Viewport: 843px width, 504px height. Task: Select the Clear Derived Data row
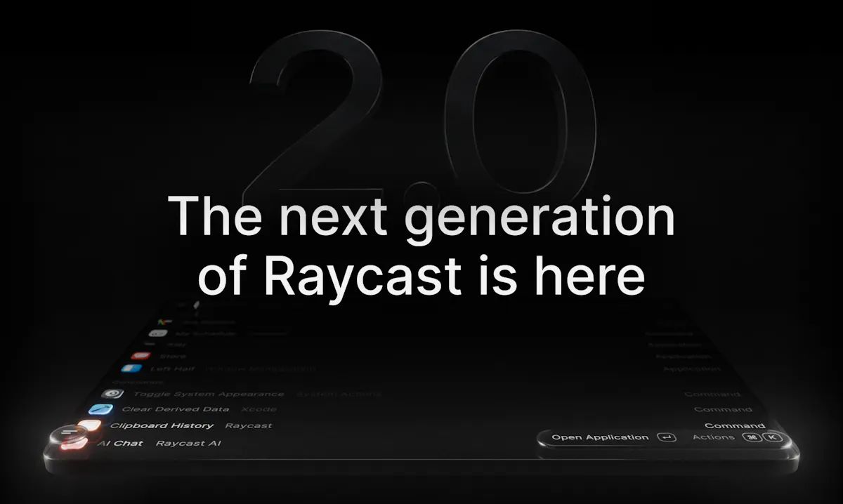(421, 409)
